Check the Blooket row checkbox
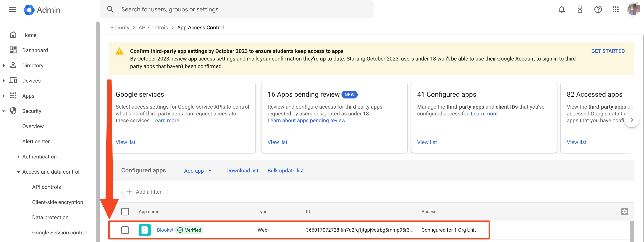Viewport: 644px width, 242px height. [125, 230]
